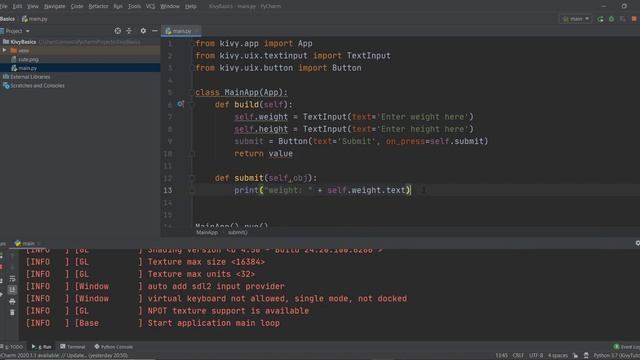
Task: Click the run with coverage icon
Action: pyautogui.click(x=622, y=19)
